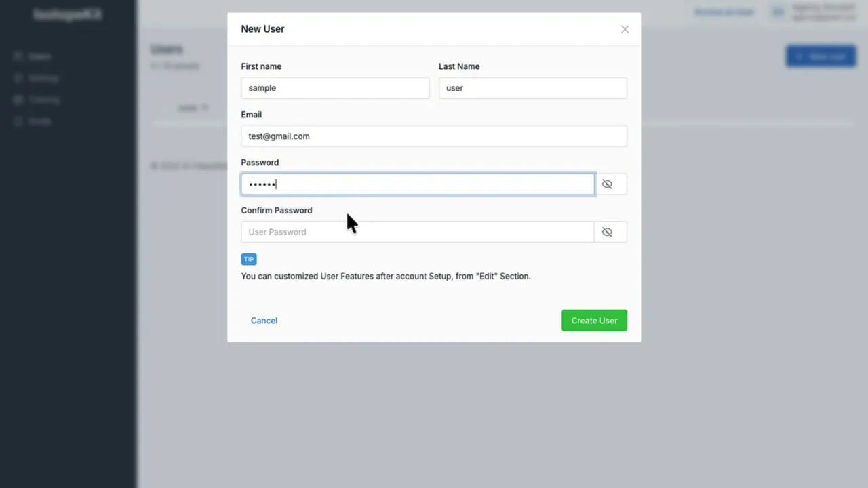Image resolution: width=868 pixels, height=488 pixels.
Task: Click the Users icon in the sidebar
Action: click(x=18, y=56)
